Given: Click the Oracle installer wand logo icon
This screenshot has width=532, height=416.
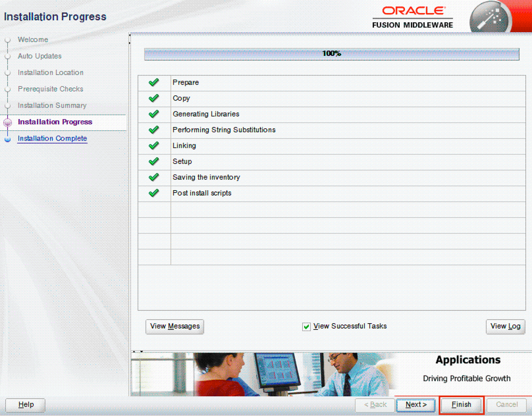Looking at the screenshot, I should click(490, 17).
